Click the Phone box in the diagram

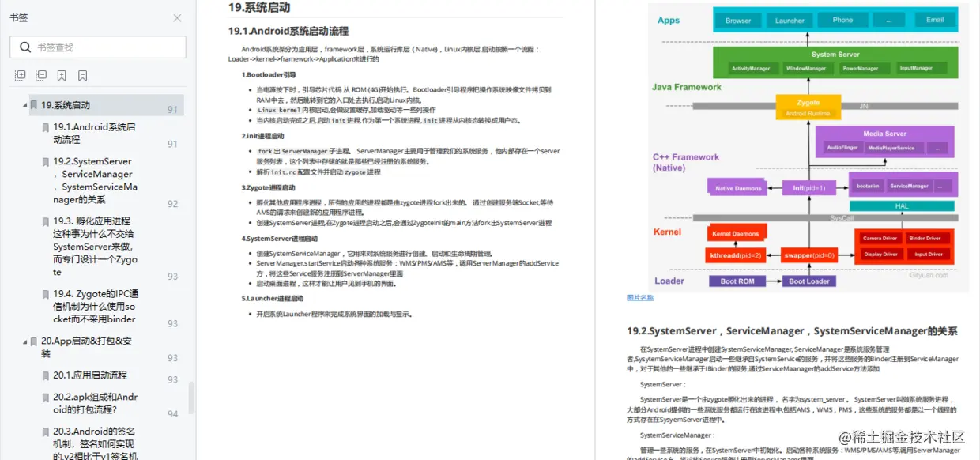842,21
